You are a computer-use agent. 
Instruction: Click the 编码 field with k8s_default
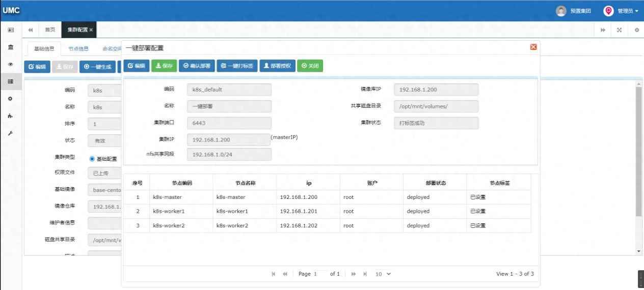coord(229,90)
